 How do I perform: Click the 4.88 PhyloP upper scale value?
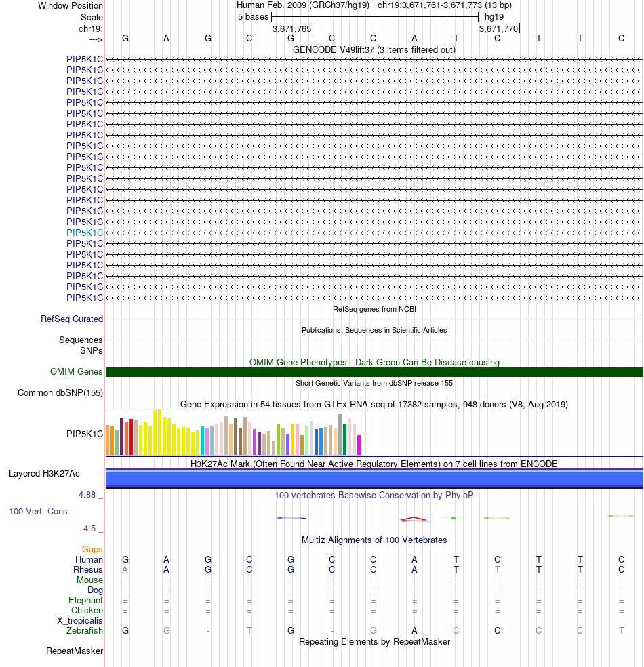click(x=87, y=495)
